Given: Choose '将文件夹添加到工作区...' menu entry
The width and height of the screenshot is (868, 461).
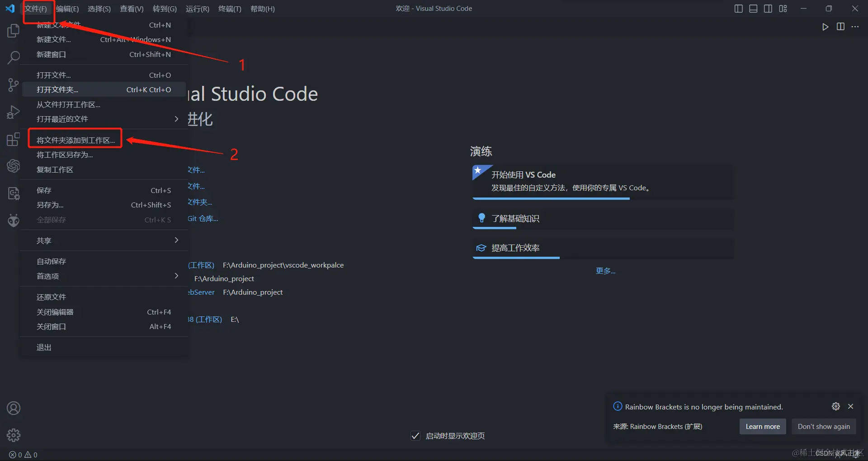Looking at the screenshot, I should [x=104, y=140].
